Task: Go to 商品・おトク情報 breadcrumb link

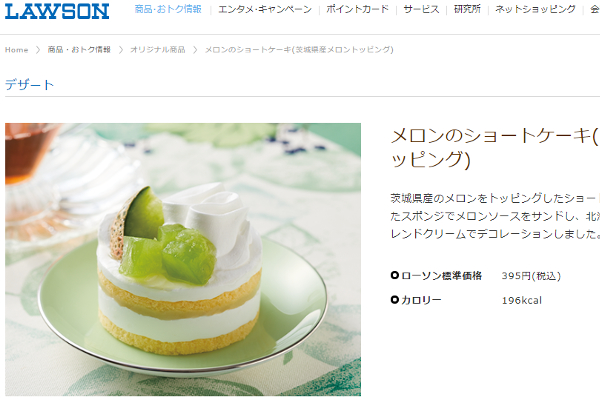Action: click(79, 50)
